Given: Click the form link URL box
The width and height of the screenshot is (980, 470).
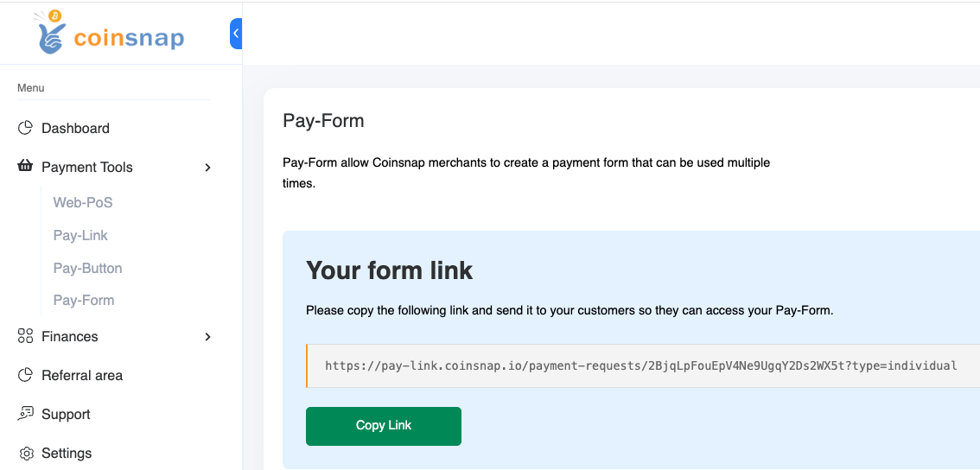Looking at the screenshot, I should (x=640, y=365).
